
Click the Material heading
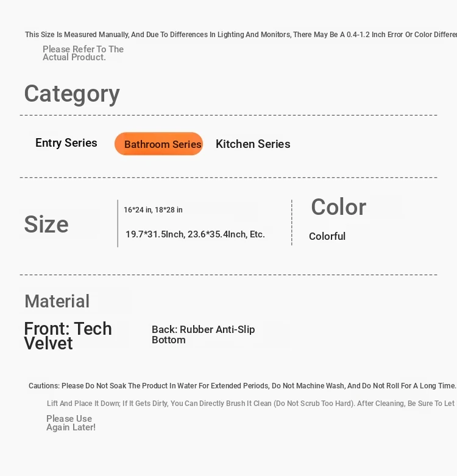point(57,301)
